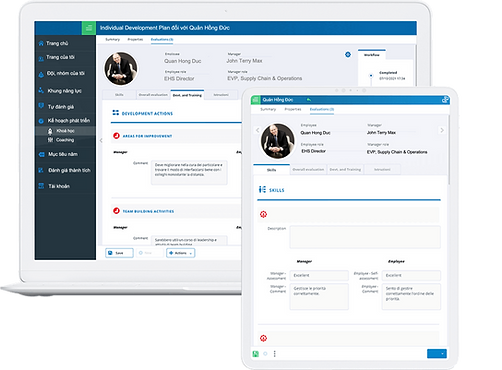502x370 pixels.
Task: Switch to Summary tab on laptop
Action: coord(112,39)
